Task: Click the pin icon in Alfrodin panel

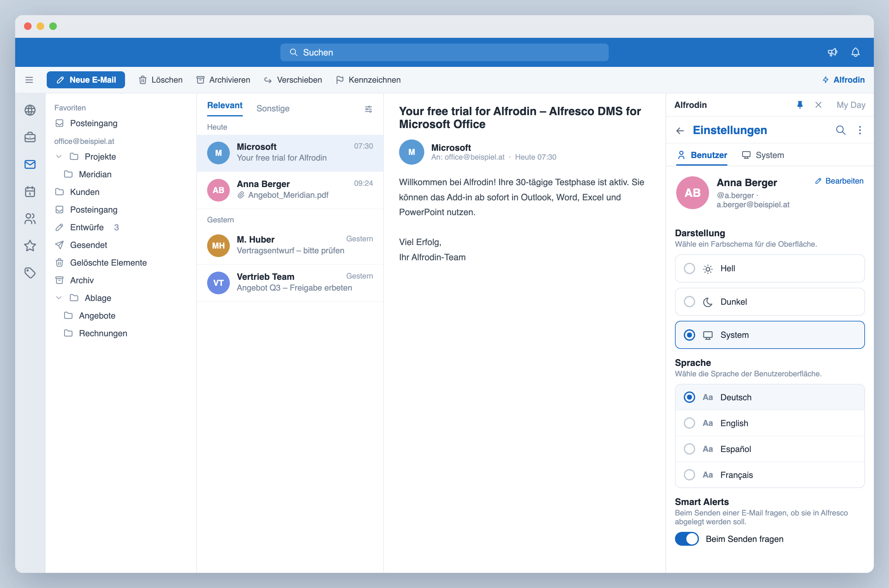Action: point(800,105)
